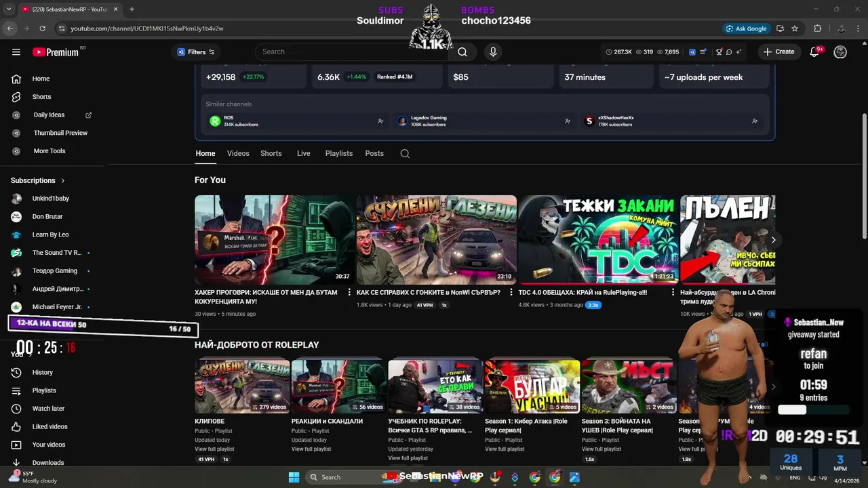Open Season 1: Кибер Атака playlist thumbnail
This screenshot has width=868, height=488.
[532, 386]
